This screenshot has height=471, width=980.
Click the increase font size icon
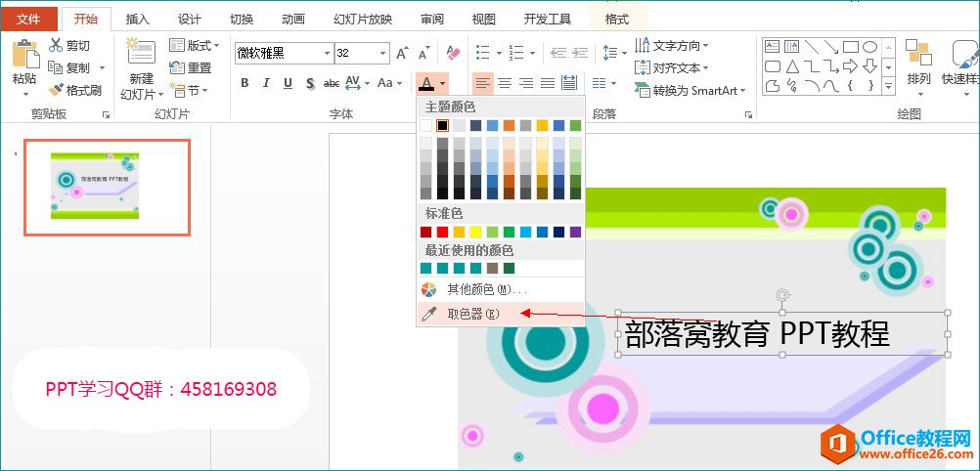pyautogui.click(x=402, y=53)
